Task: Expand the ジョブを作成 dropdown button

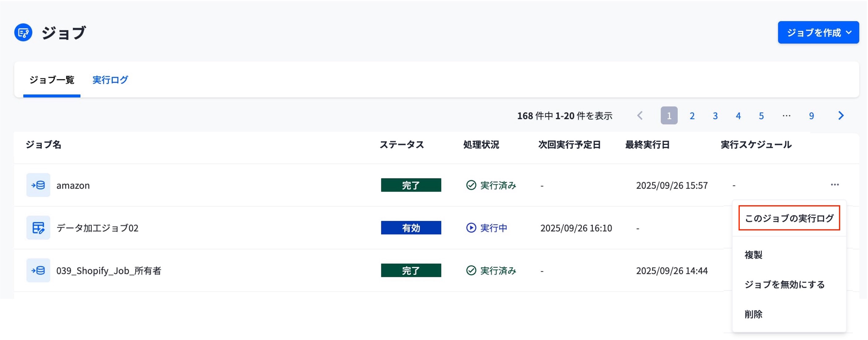Action: coord(819,33)
